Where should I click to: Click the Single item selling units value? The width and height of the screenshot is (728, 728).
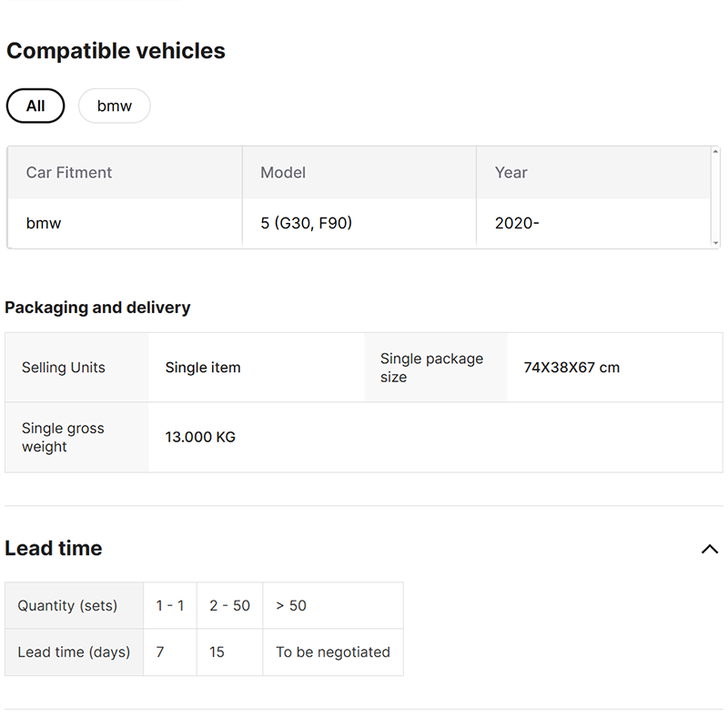click(x=203, y=368)
